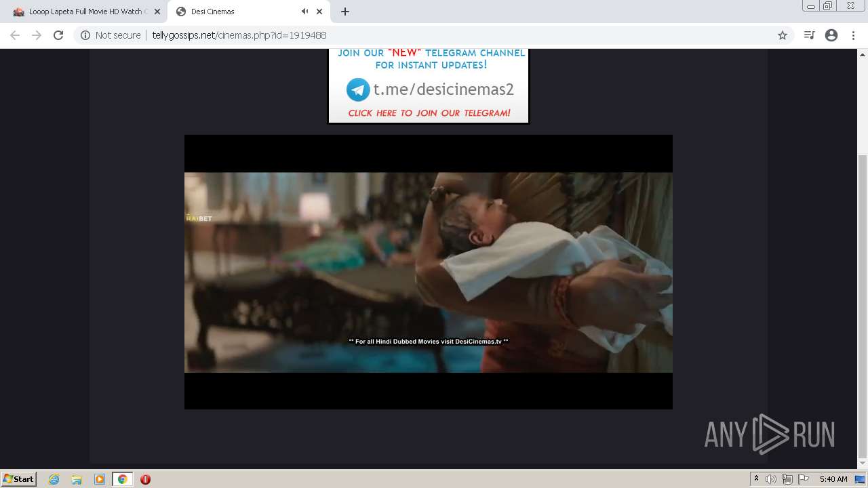
Task: Click the t.me/desicinemas2 link
Action: 443,89
